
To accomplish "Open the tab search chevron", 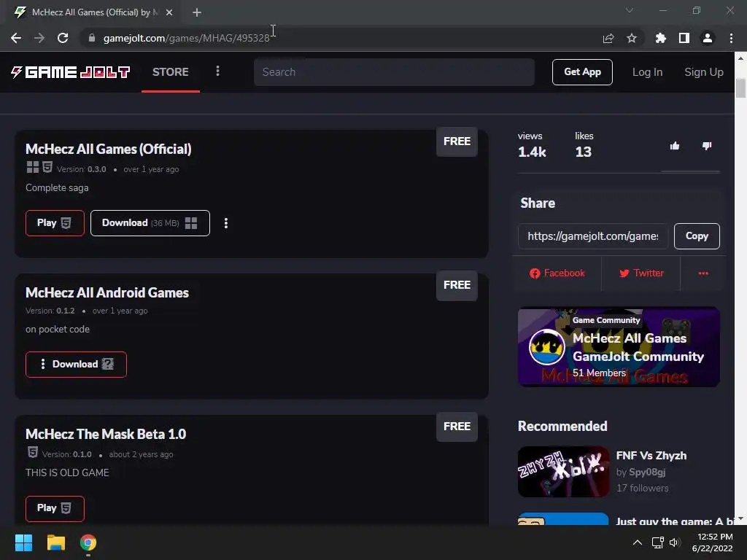I will pyautogui.click(x=630, y=10).
